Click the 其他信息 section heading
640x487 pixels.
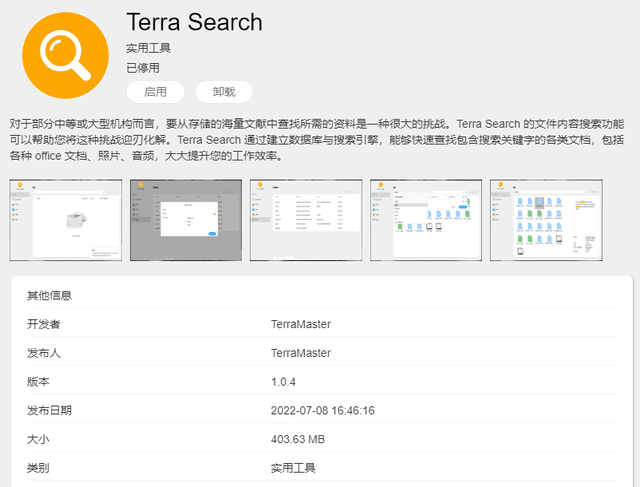click(x=49, y=296)
